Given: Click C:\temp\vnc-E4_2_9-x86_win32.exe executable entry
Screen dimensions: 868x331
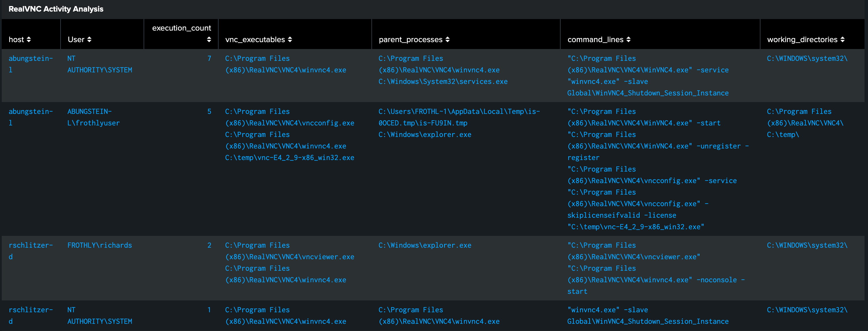Looking at the screenshot, I should click(290, 158).
